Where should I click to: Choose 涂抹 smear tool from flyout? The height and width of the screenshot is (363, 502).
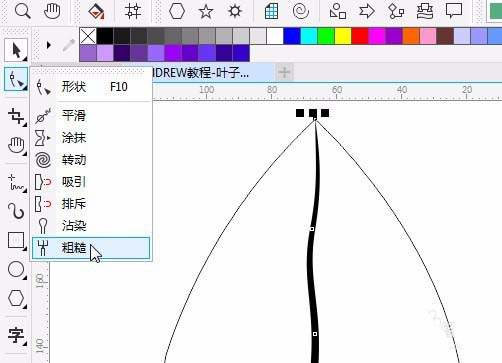coord(91,138)
